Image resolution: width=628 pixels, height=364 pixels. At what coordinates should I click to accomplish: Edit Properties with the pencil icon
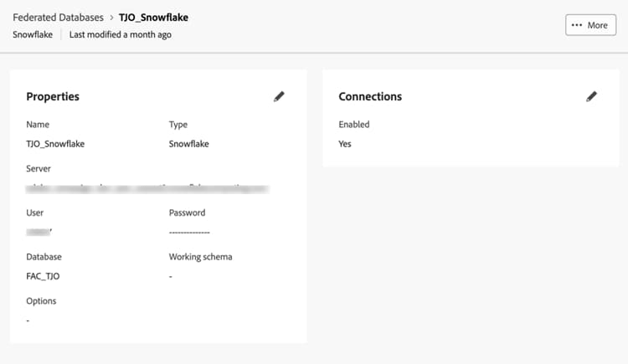tap(279, 96)
